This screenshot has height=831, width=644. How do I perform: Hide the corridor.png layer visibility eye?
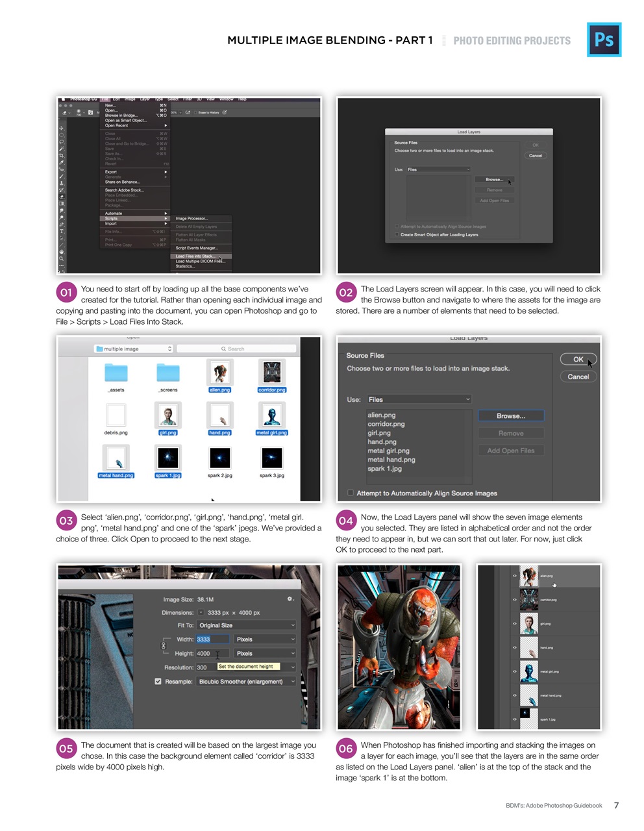click(x=515, y=599)
